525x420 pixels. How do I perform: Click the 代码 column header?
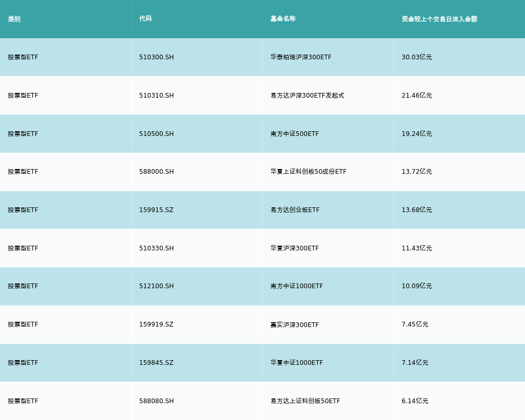(x=145, y=19)
